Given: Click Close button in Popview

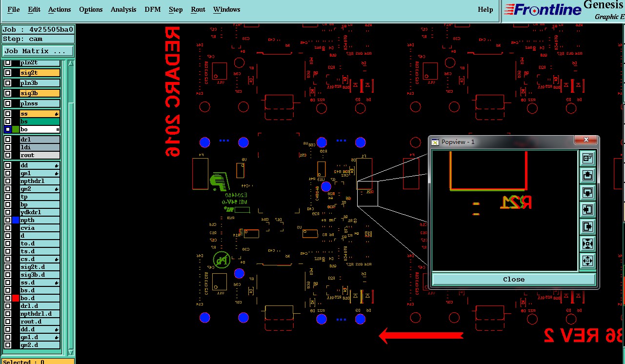Looking at the screenshot, I should 514,280.
